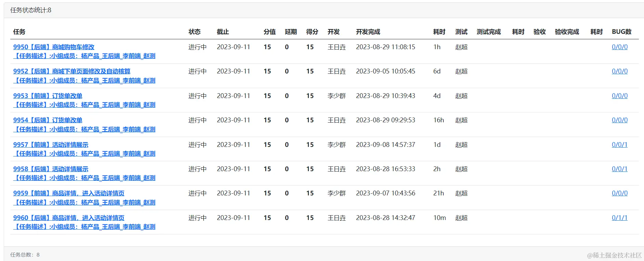Click the 状态 column header

pos(194,32)
